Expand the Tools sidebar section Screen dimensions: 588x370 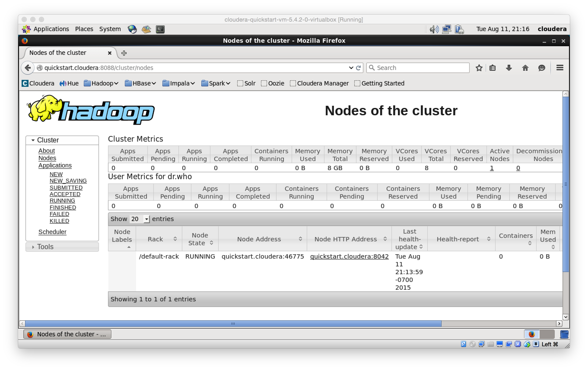pyautogui.click(x=45, y=247)
